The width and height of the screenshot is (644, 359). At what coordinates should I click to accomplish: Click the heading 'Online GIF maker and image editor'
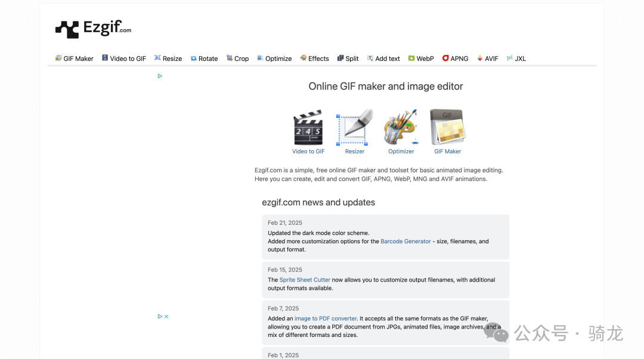pos(386,86)
